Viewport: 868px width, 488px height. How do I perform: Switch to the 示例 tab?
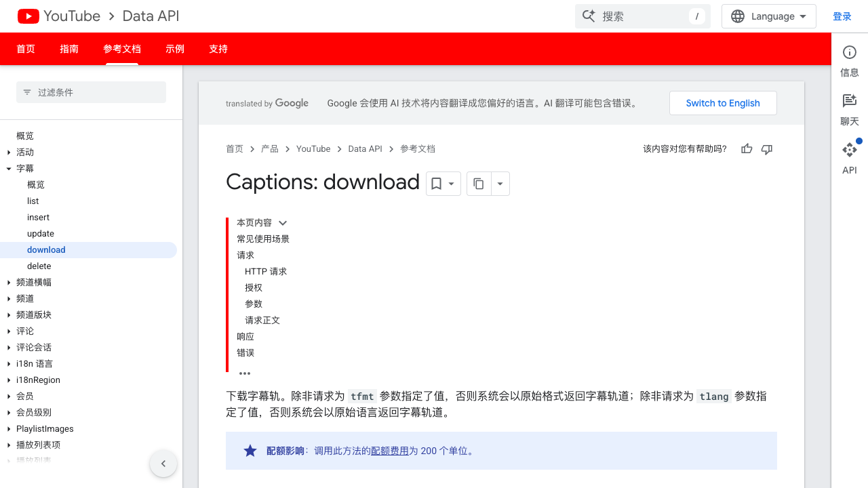[x=175, y=49]
